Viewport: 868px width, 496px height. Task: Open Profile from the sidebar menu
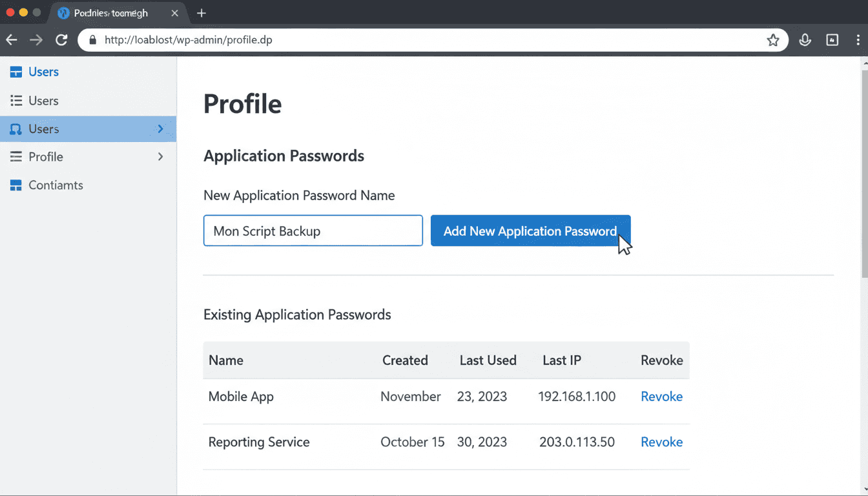(46, 157)
